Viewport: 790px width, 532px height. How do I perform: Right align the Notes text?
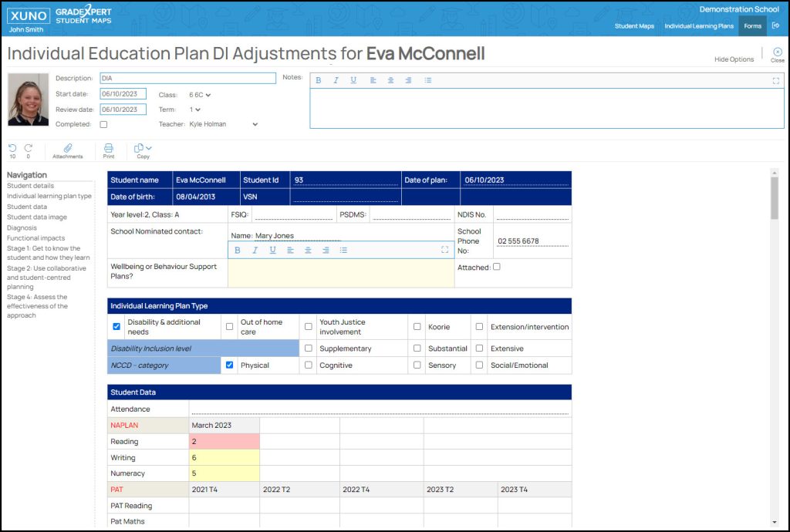tap(409, 80)
